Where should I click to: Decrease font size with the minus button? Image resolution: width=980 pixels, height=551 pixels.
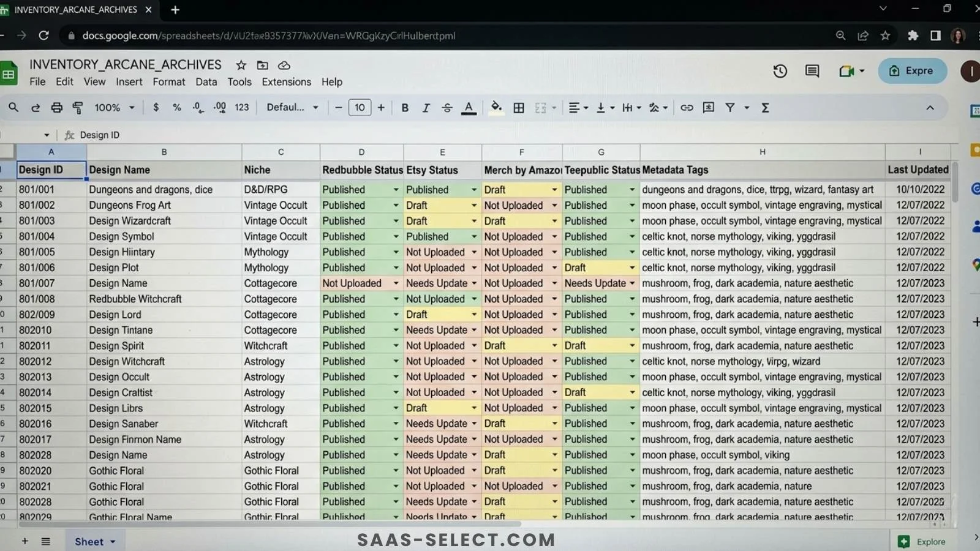(338, 108)
